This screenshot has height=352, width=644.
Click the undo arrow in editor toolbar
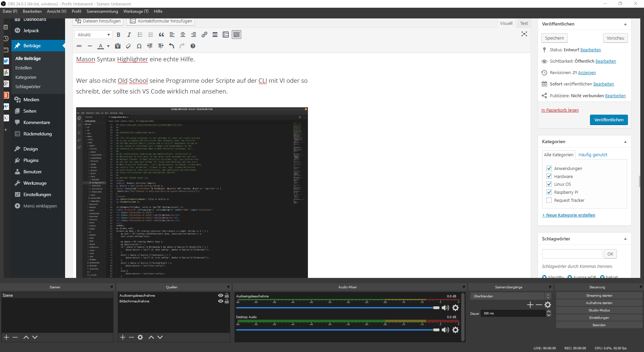(x=171, y=46)
